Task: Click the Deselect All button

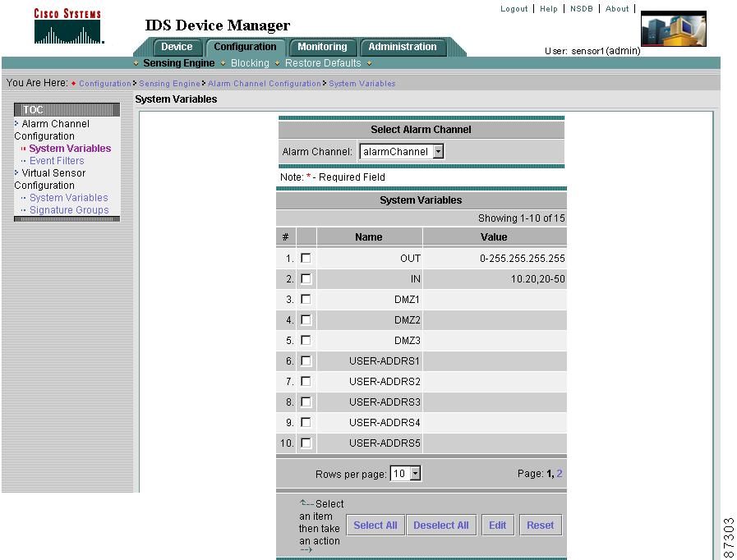Action: coord(441,525)
